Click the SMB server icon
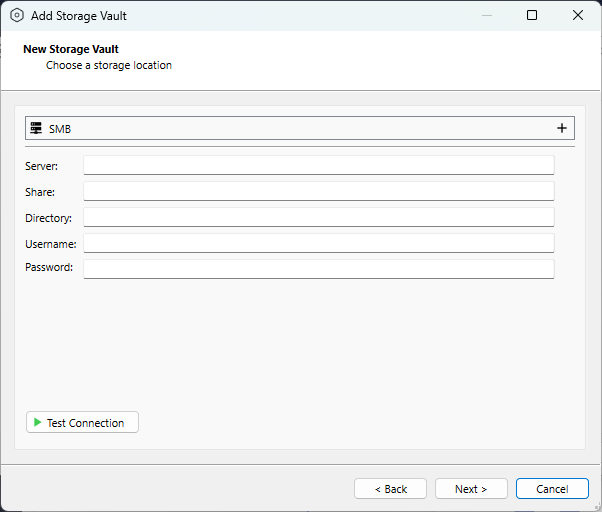Screen dimensions: 602x512 36,129
